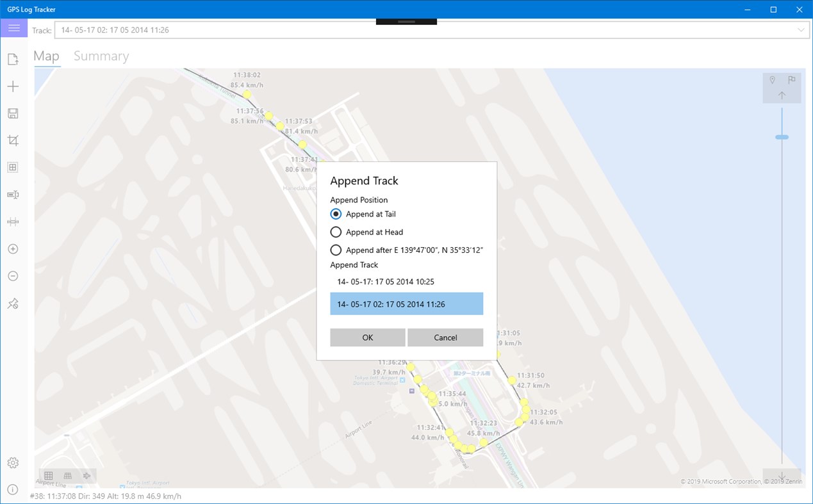Viewport: 813px width, 504px height.
Task: Click the location pin icon on the map
Action: click(772, 79)
